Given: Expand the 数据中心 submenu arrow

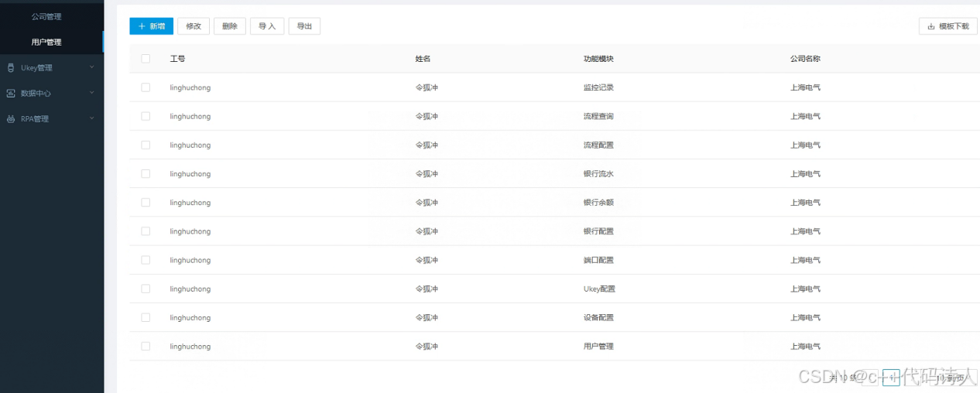Looking at the screenshot, I should click(x=91, y=93).
